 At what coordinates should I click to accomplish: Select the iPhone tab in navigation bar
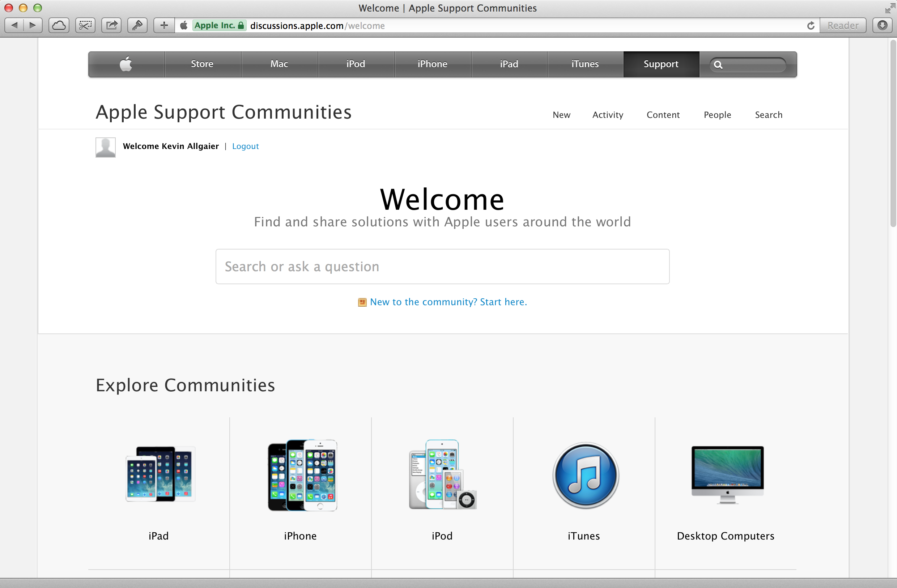[x=432, y=64]
